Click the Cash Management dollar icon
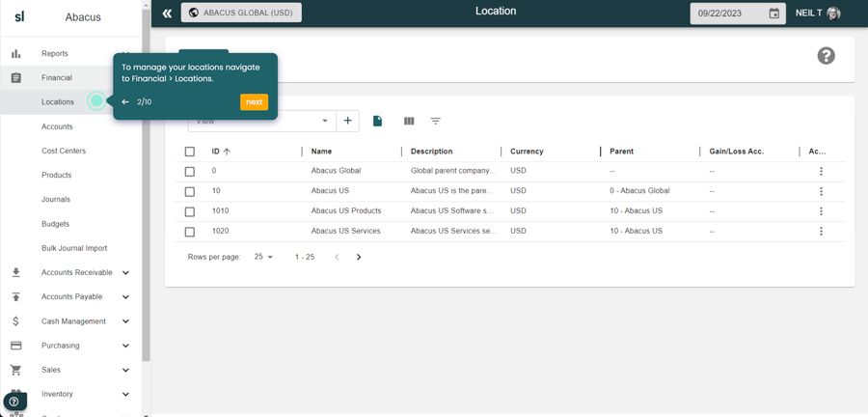 click(x=16, y=321)
